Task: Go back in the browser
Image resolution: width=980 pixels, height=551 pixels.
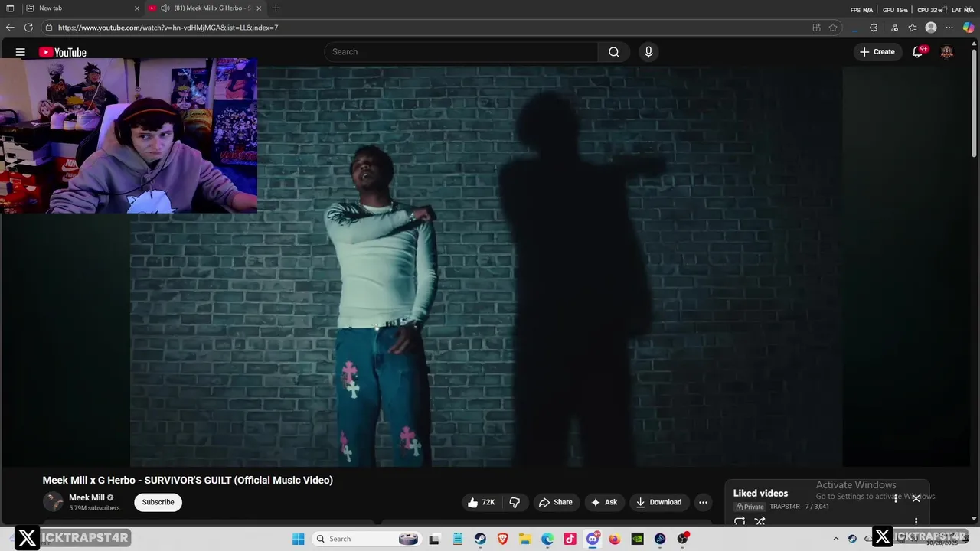Action: point(10,28)
